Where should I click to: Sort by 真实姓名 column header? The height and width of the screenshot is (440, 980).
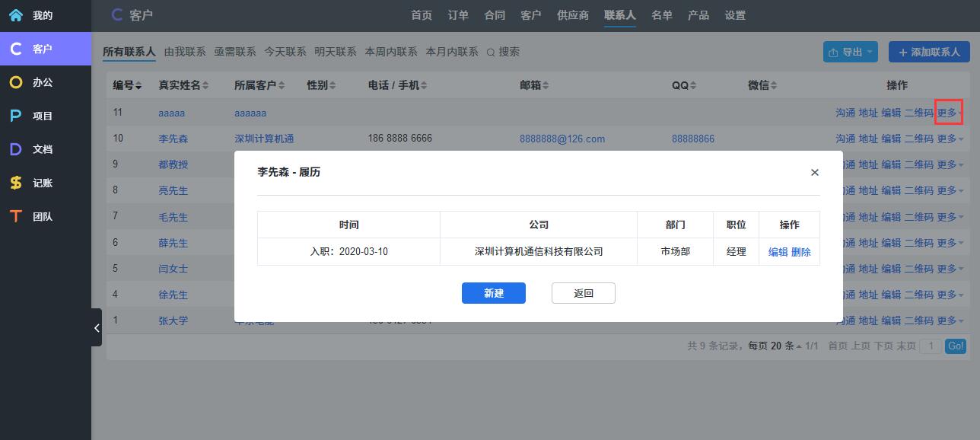(x=183, y=85)
